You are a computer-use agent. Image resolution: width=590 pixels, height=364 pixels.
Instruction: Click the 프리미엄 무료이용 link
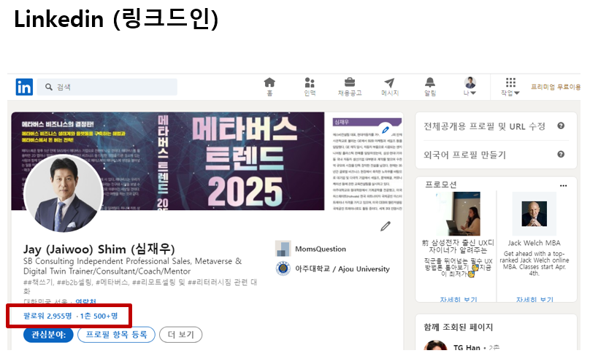(x=556, y=87)
